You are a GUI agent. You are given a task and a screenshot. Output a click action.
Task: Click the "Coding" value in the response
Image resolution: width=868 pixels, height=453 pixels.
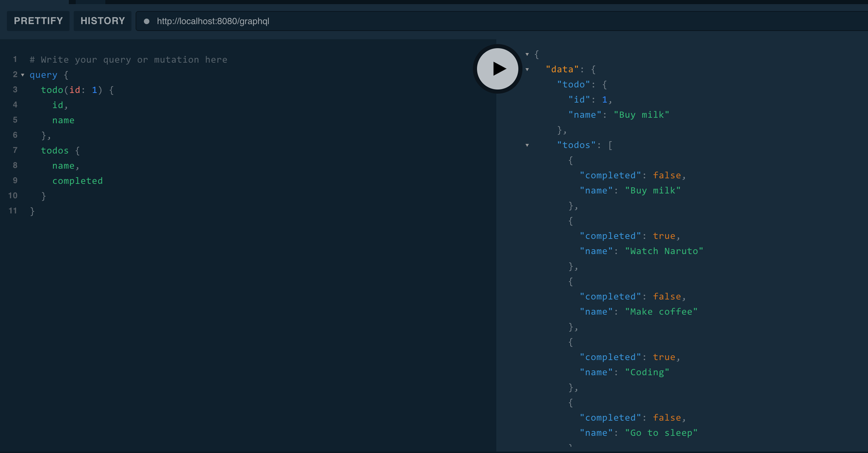coord(647,372)
